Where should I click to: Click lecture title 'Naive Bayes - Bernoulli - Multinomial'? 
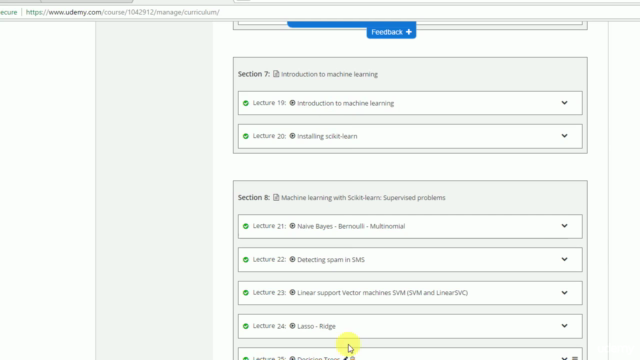click(351, 226)
